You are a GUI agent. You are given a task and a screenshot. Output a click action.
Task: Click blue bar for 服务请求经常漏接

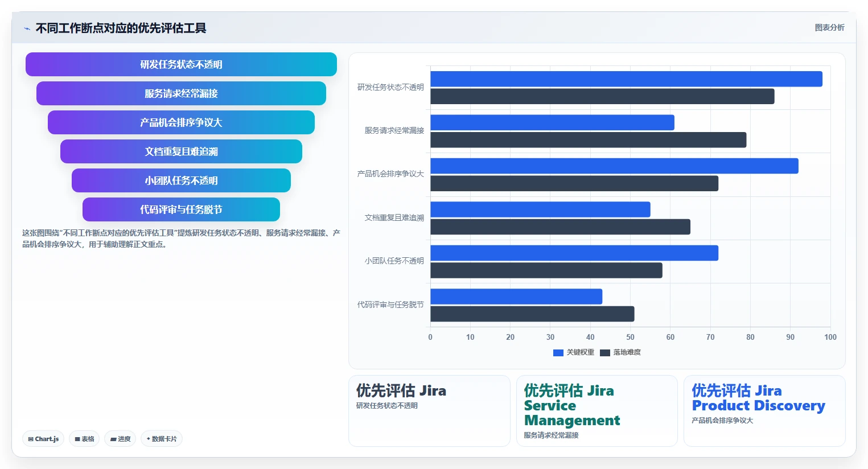click(x=552, y=122)
